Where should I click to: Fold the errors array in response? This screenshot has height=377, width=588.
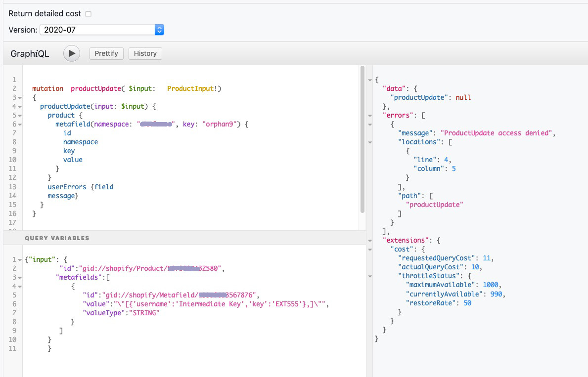(x=370, y=116)
